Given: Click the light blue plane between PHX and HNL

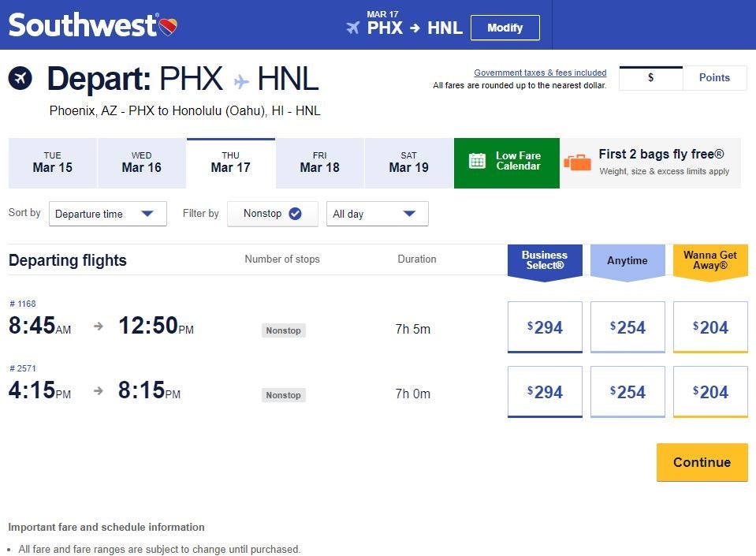Looking at the screenshot, I should point(241,81).
